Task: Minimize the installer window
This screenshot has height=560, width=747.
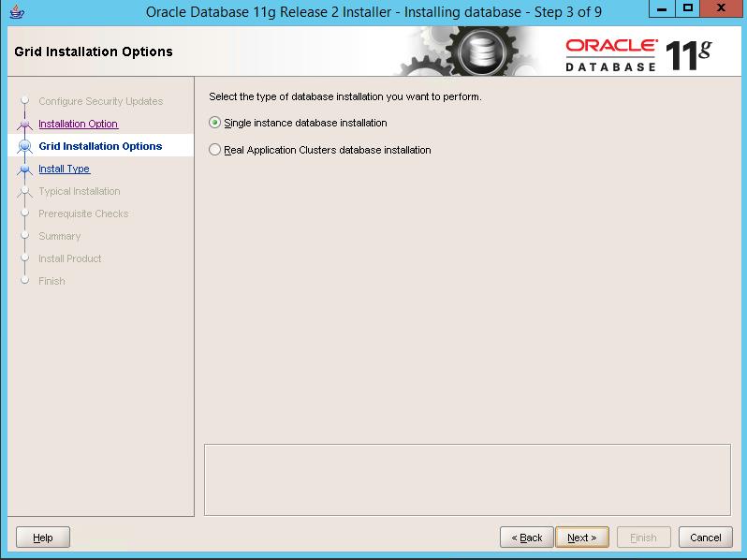Action: click(662, 8)
